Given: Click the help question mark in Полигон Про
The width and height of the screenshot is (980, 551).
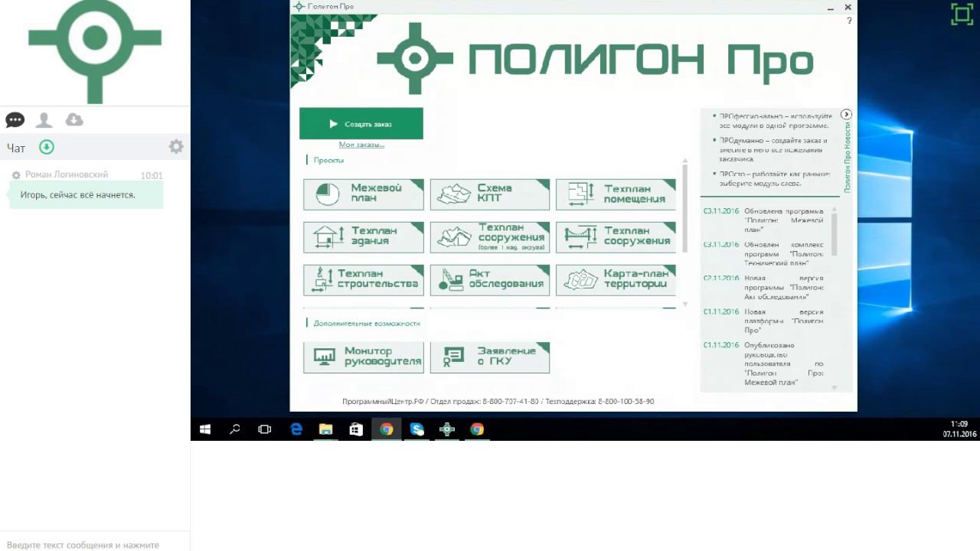Looking at the screenshot, I should pyautogui.click(x=849, y=21).
